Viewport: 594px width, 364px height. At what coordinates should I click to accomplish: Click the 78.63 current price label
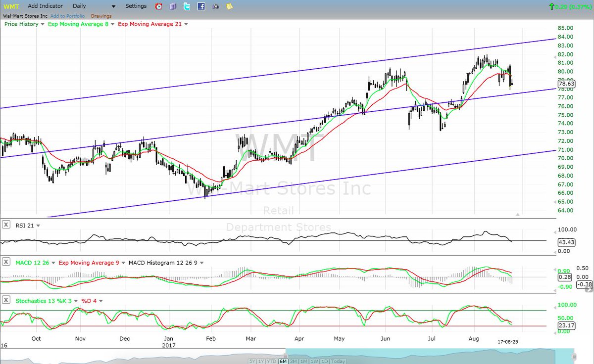(x=566, y=84)
